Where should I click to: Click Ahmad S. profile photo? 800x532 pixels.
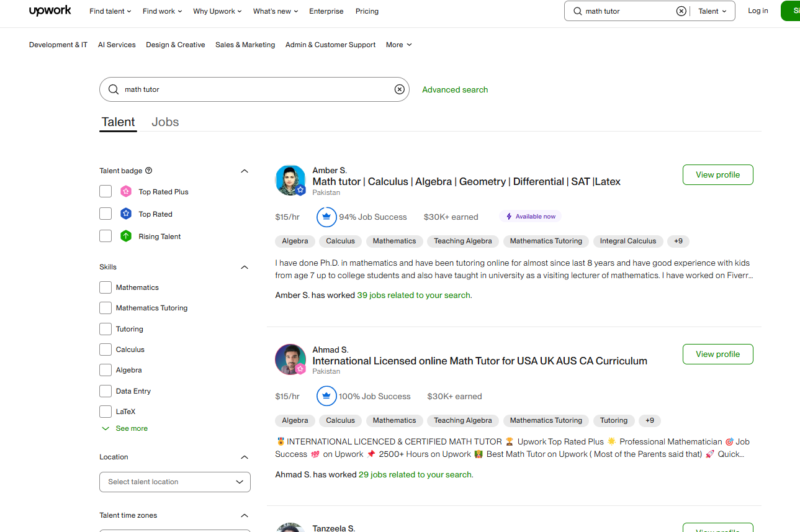pyautogui.click(x=290, y=359)
